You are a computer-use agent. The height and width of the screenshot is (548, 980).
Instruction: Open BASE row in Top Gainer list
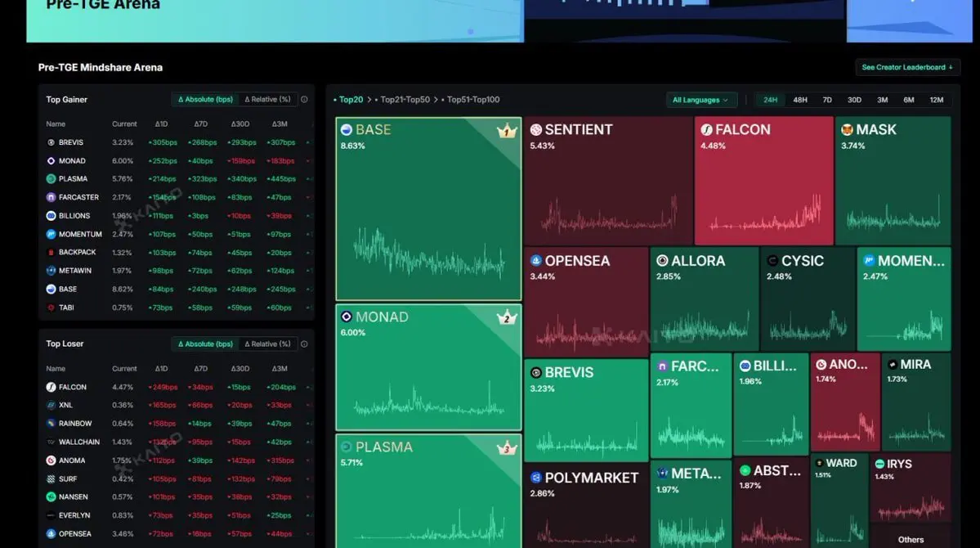pos(177,289)
